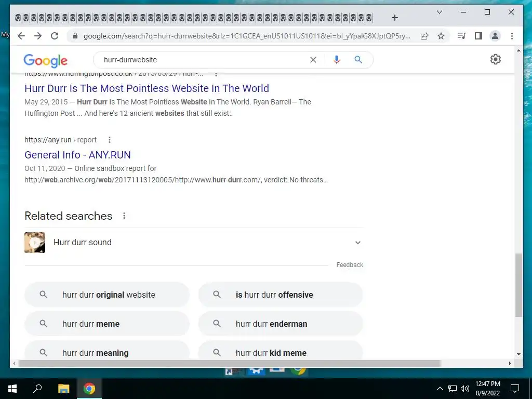Reload the Google search page
The width and height of the screenshot is (532, 399).
click(54, 36)
